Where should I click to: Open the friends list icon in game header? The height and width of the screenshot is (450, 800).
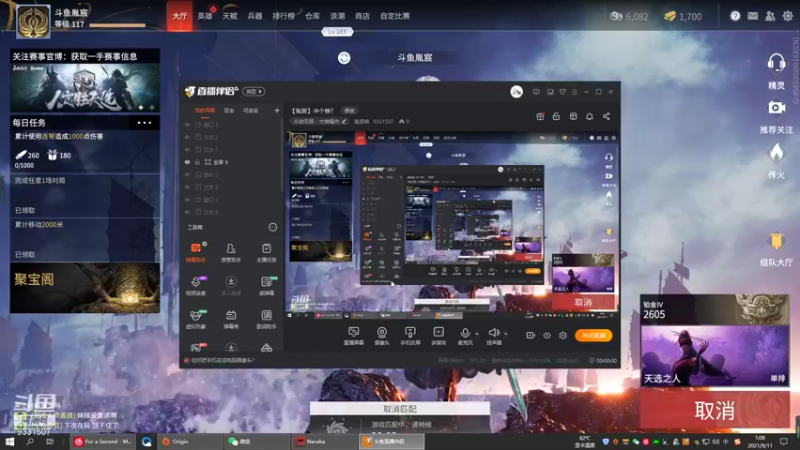click(x=770, y=16)
